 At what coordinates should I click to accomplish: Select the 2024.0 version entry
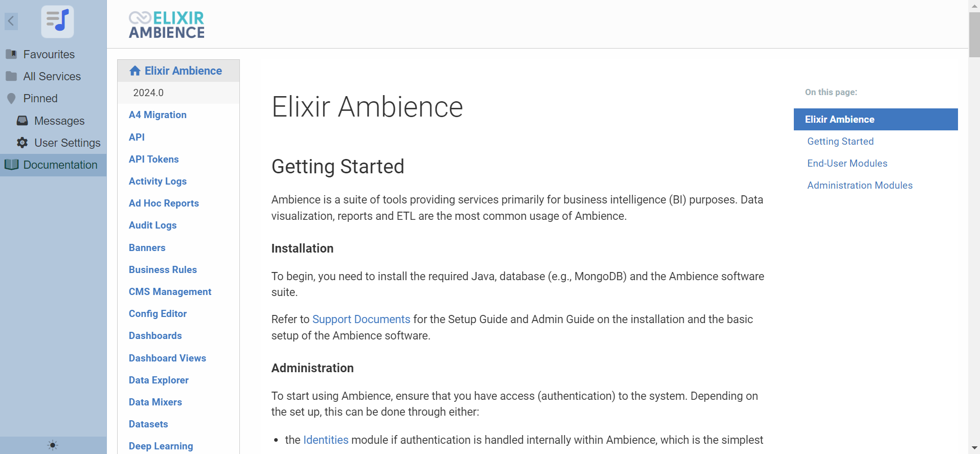(148, 93)
